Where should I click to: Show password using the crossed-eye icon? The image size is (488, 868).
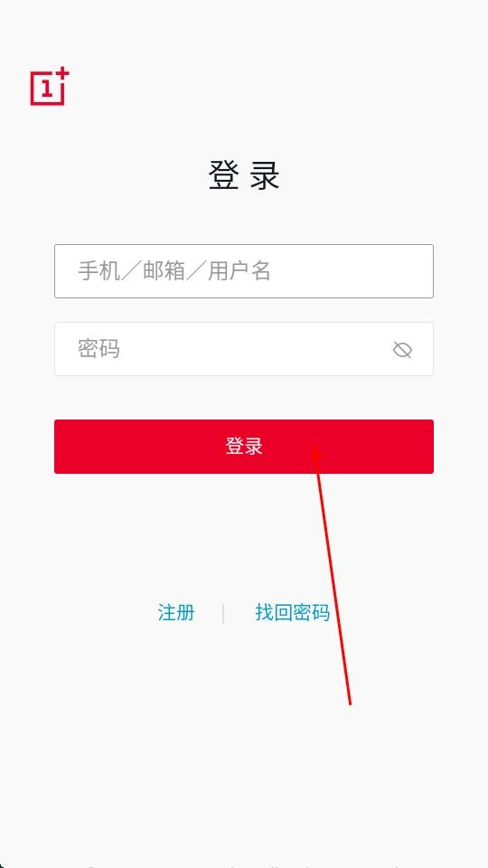pyautogui.click(x=402, y=349)
